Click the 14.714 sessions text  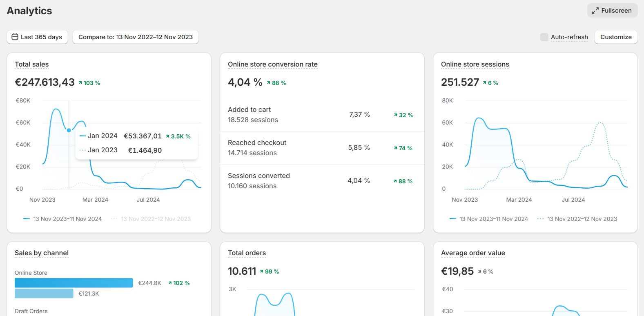point(252,153)
